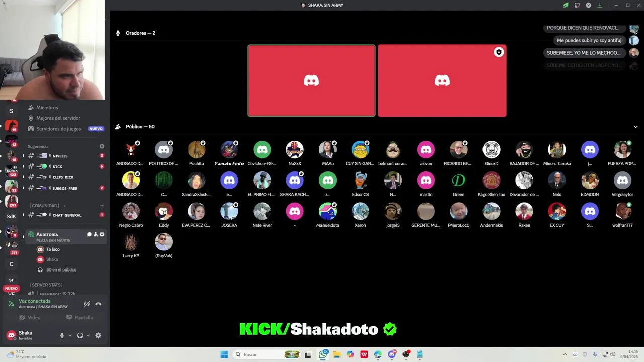Open File Explorer from taskbar
The height and width of the screenshot is (362, 644).
[337, 354]
